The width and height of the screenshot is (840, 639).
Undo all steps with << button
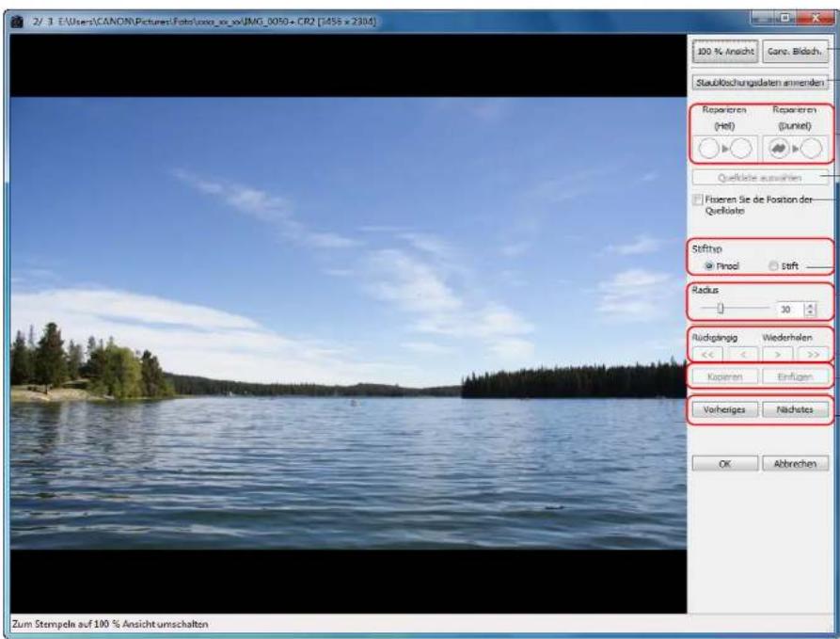tap(707, 355)
